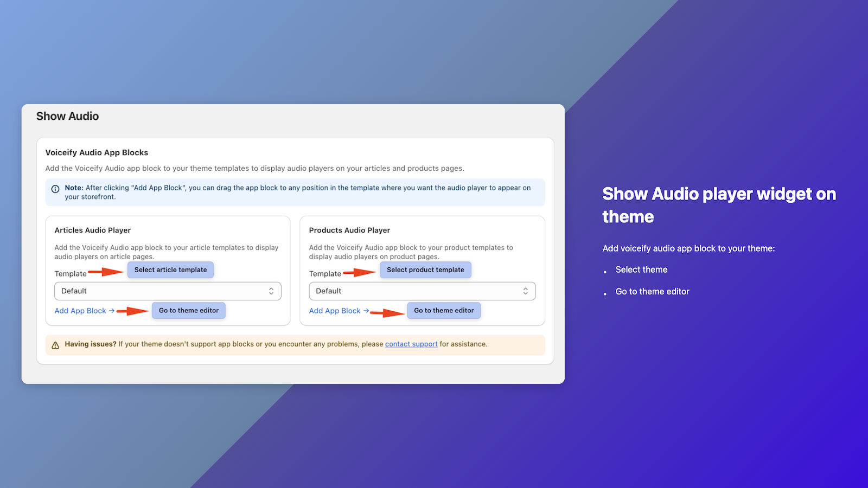Click the warning triangle in the Having issues banner

click(x=55, y=344)
